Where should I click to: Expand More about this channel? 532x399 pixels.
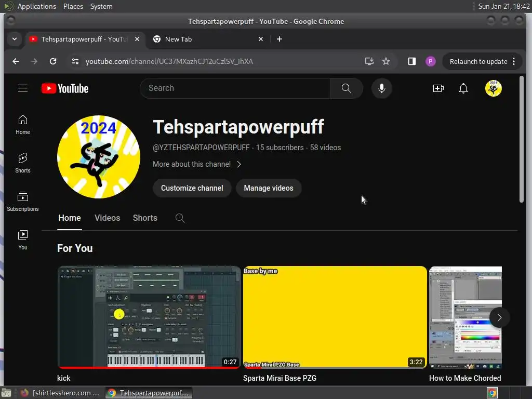[x=197, y=164]
